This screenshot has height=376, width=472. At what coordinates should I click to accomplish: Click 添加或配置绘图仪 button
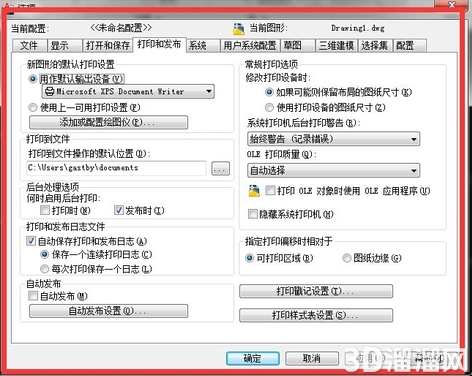109,122
